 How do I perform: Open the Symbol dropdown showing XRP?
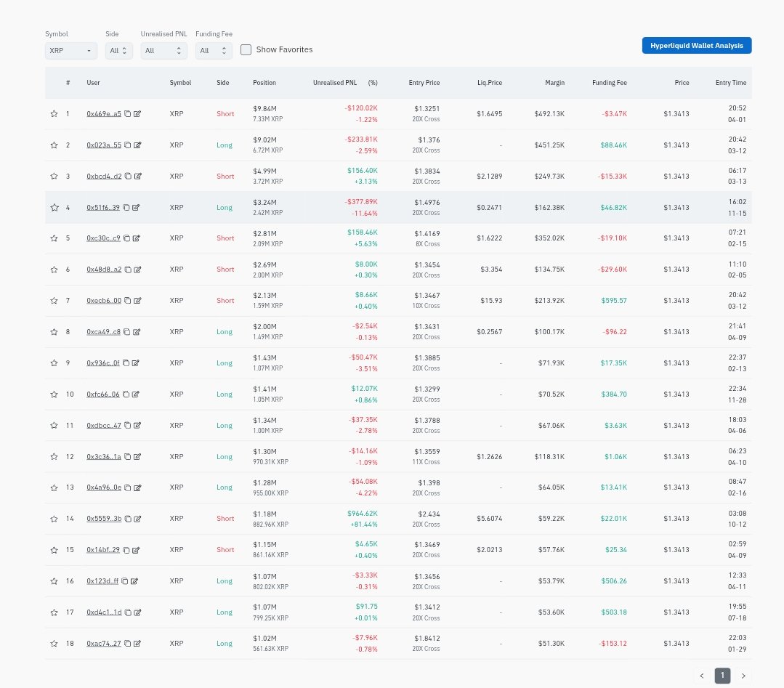click(x=70, y=51)
